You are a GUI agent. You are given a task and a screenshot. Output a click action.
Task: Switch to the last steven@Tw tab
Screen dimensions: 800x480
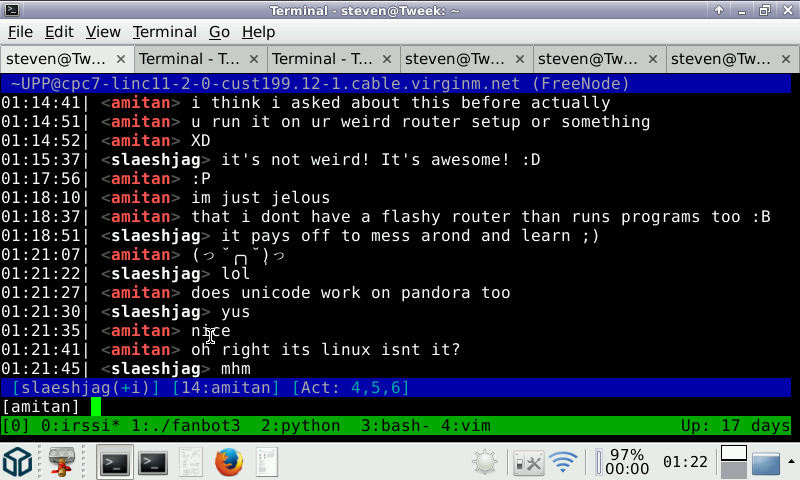coord(720,58)
